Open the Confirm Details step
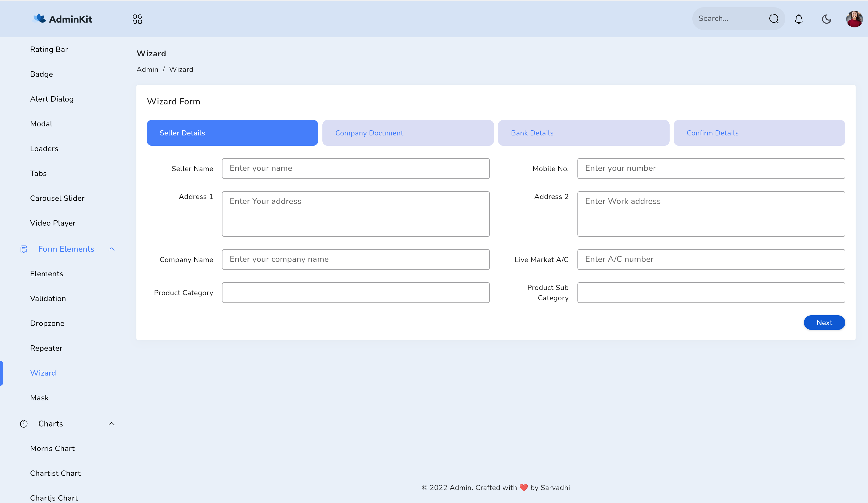The image size is (868, 503). click(760, 133)
